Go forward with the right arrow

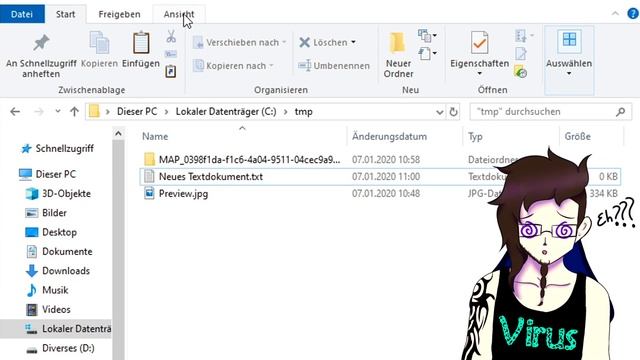pyautogui.click(x=39, y=111)
